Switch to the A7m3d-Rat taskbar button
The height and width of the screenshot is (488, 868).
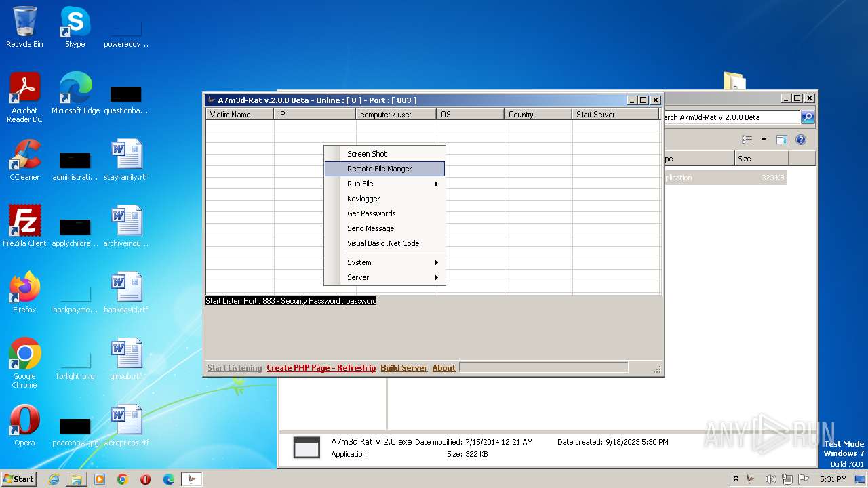click(x=192, y=479)
